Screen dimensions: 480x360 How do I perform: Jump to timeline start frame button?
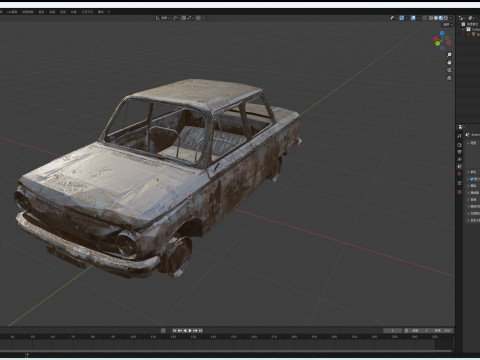pos(174,331)
